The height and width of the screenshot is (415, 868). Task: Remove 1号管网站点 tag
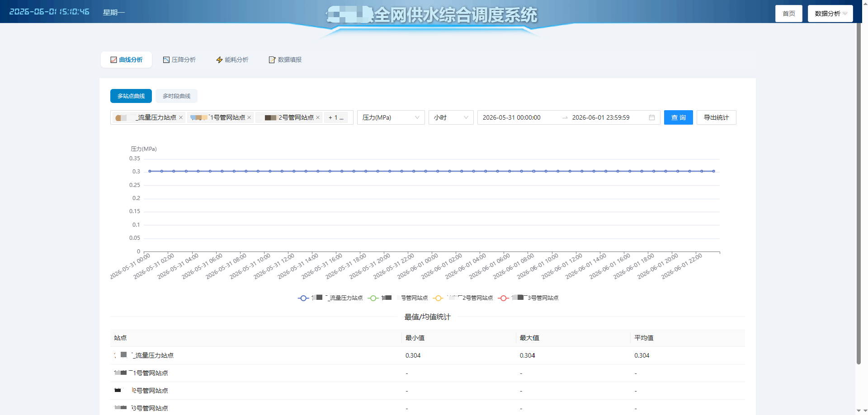pos(249,117)
